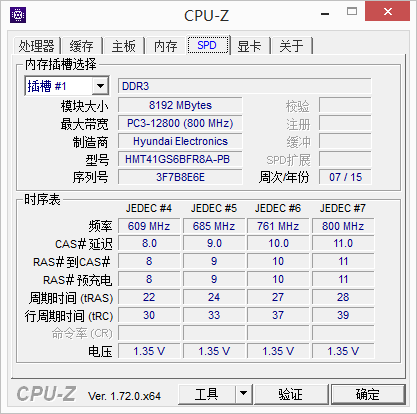417x414 pixels.
Task: Click the CAS# latency value 8.0
Action: tap(149, 243)
